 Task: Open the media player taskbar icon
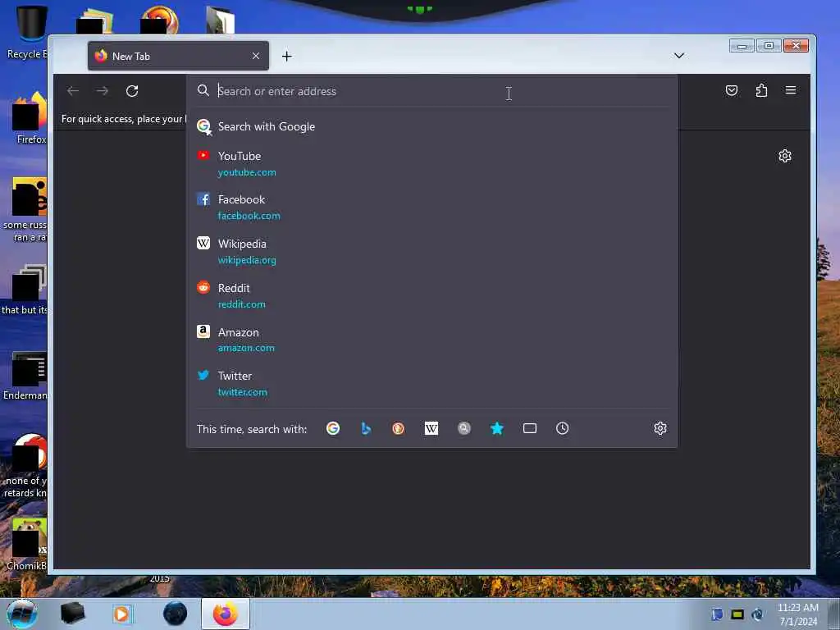point(121,614)
